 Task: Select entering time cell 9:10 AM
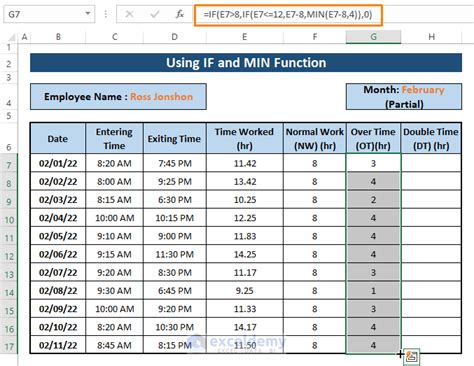115,236
